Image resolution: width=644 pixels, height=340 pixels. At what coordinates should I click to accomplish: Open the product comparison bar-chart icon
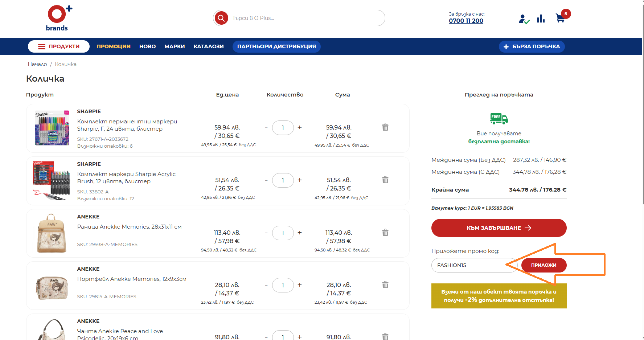tap(541, 19)
